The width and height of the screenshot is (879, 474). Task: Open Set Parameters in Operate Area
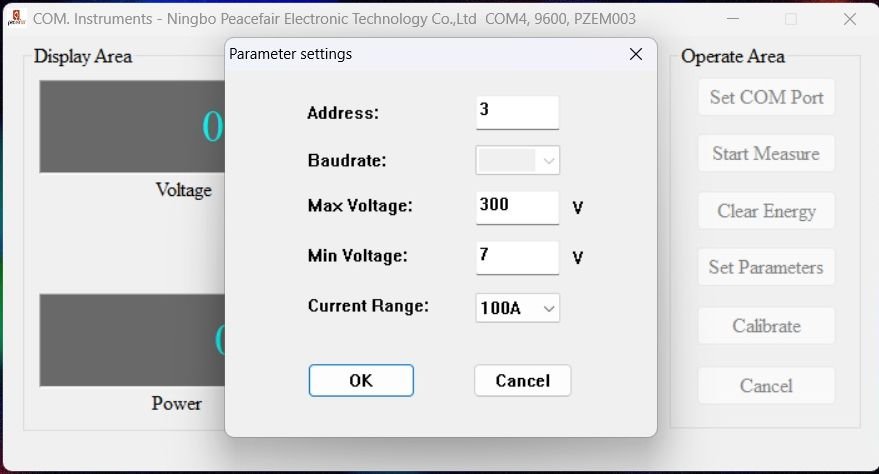(x=766, y=267)
